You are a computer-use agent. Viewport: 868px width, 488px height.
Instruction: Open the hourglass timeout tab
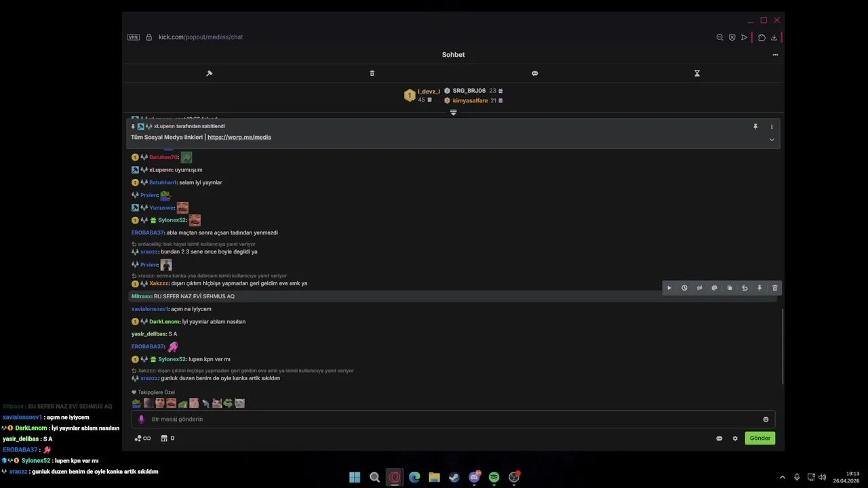pyautogui.click(x=696, y=73)
